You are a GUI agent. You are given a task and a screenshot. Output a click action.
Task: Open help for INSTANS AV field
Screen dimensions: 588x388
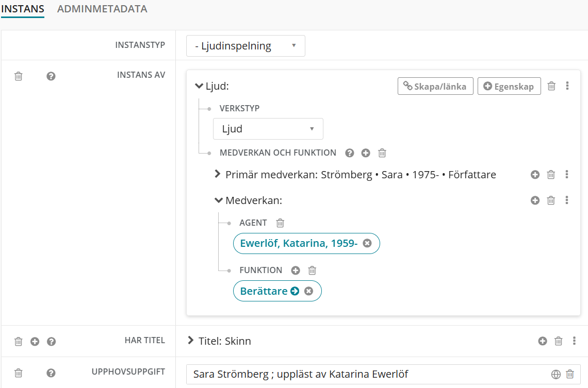(x=51, y=76)
